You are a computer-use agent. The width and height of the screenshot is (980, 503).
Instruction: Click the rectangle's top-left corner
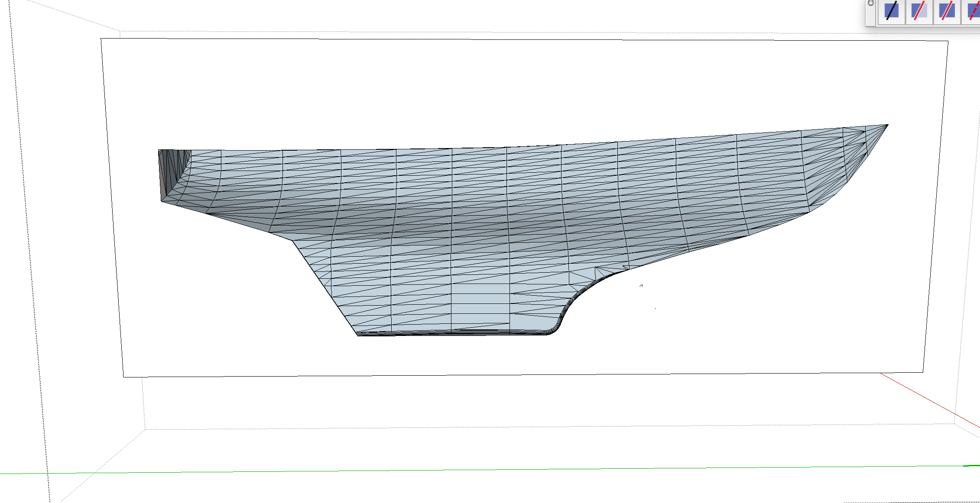coord(101,39)
